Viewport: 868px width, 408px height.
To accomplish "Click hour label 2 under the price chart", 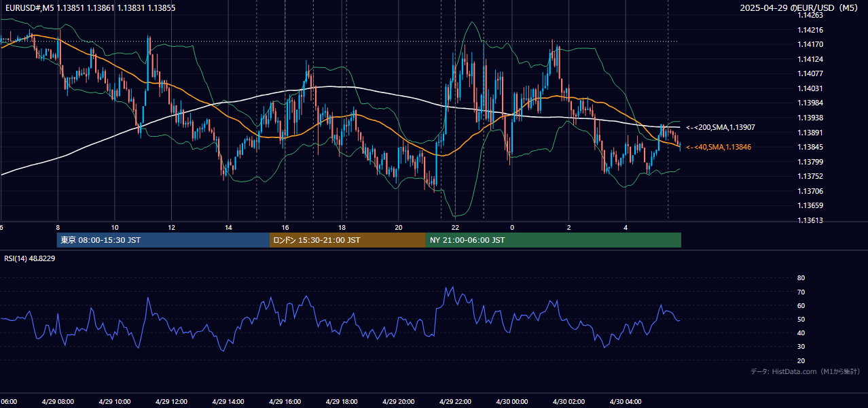I will tap(569, 227).
